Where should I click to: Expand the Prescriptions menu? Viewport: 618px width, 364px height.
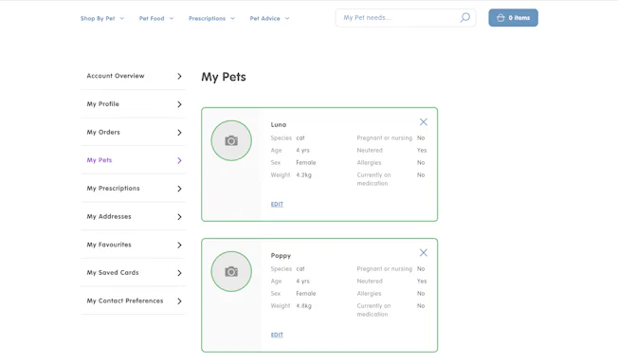[211, 19]
